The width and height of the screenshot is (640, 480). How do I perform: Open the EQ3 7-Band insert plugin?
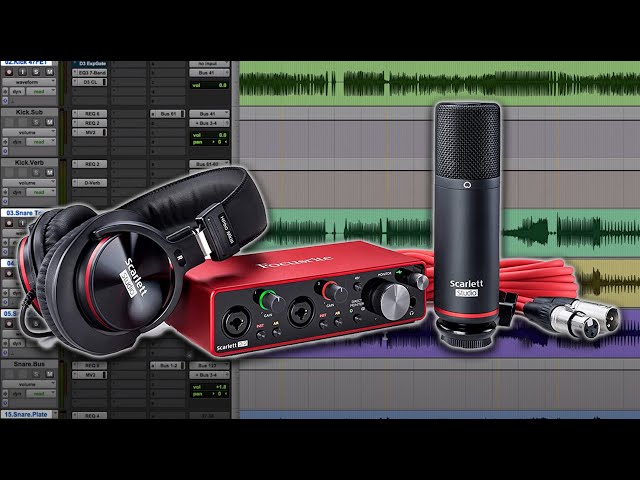pos(89,73)
